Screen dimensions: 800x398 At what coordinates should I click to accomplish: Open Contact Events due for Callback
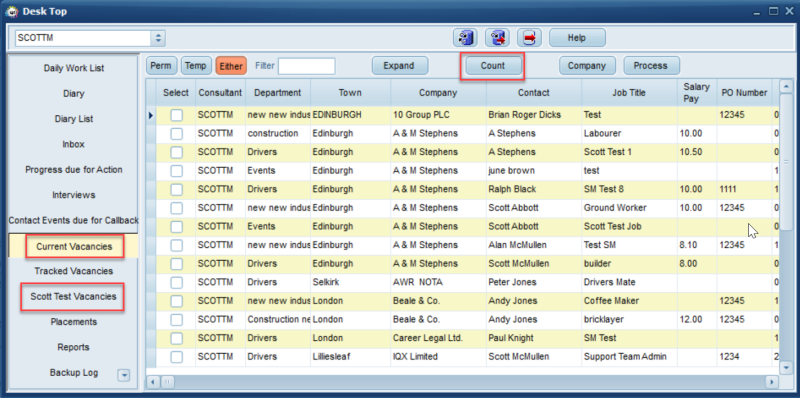73,220
